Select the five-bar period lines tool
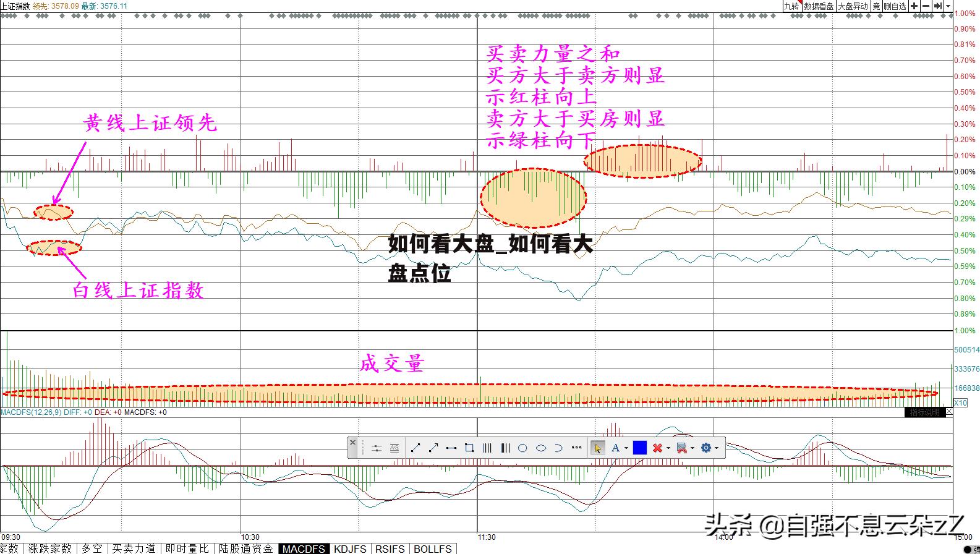 505,448
